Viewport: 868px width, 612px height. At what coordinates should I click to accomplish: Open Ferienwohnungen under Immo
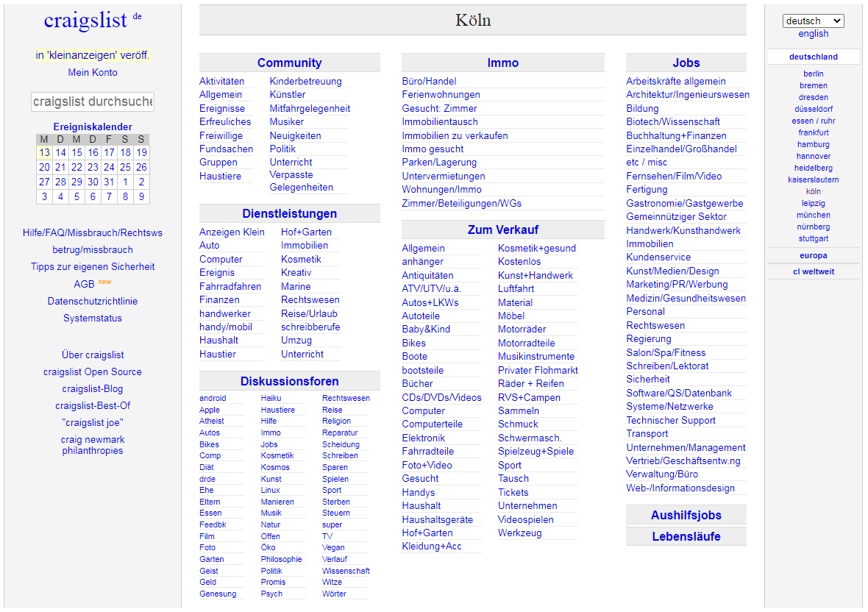pyautogui.click(x=441, y=95)
